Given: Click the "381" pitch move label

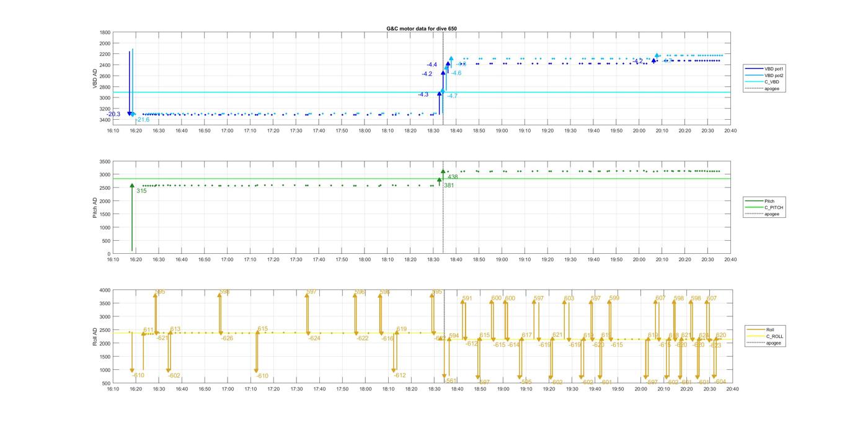Looking at the screenshot, I should point(449,186).
